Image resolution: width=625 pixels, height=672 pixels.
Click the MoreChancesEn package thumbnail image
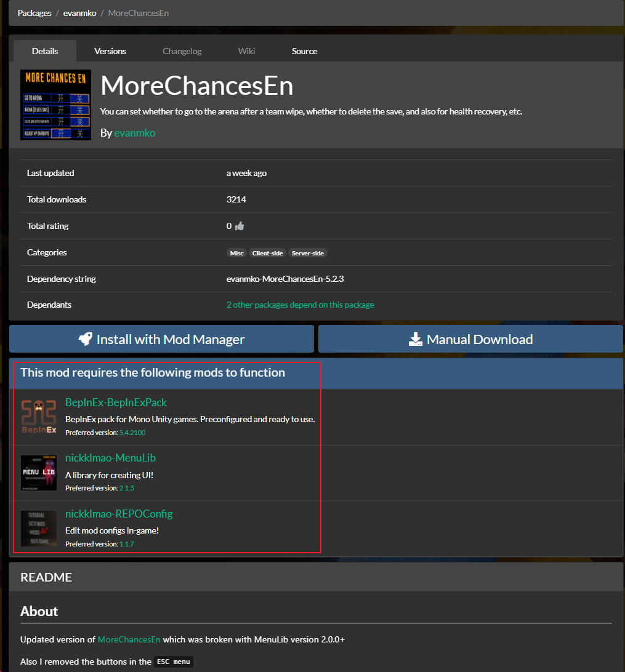point(55,105)
